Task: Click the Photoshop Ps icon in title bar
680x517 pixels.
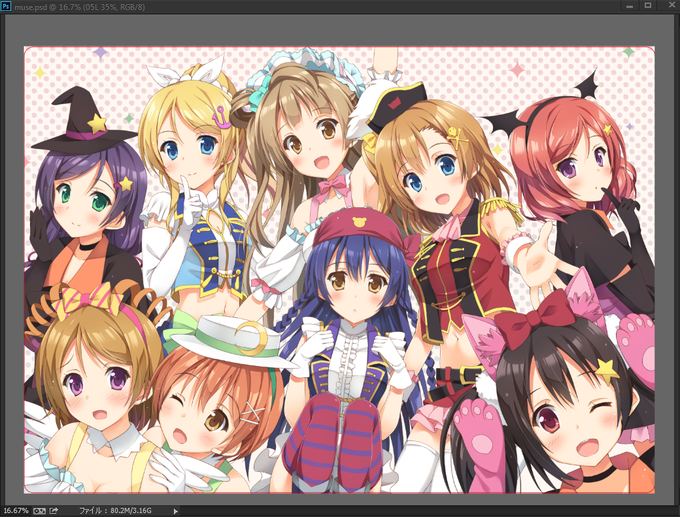Action: click(x=6, y=7)
